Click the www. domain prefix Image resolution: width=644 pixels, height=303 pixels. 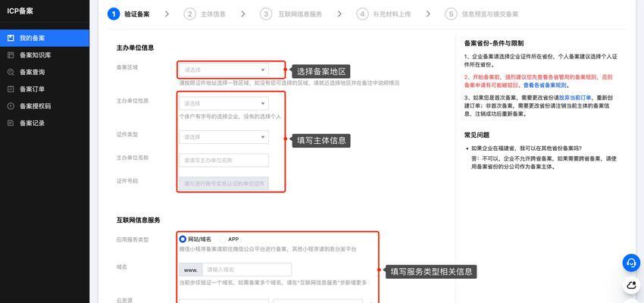click(x=191, y=270)
